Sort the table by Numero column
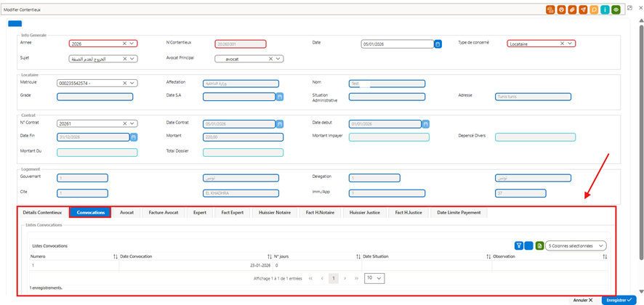Viewport: 644px width, 305px height. point(116,256)
